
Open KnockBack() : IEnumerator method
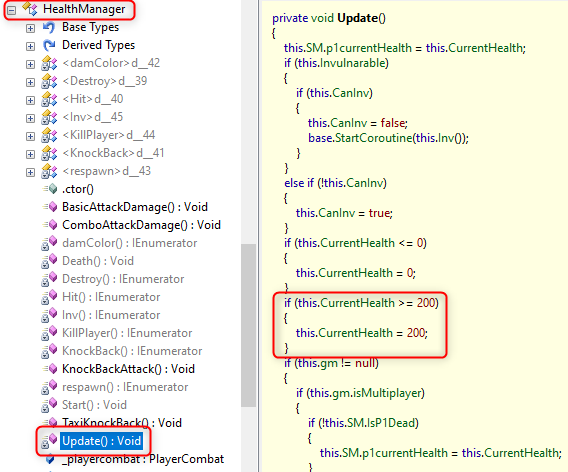click(x=132, y=351)
